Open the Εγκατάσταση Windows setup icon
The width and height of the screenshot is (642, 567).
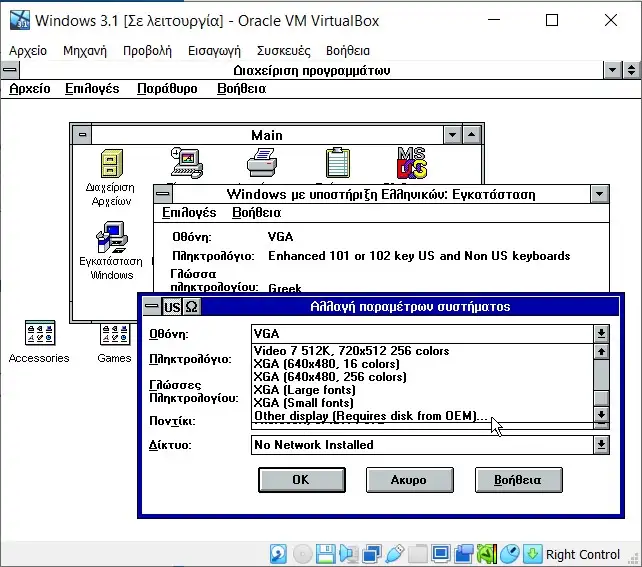click(112, 237)
